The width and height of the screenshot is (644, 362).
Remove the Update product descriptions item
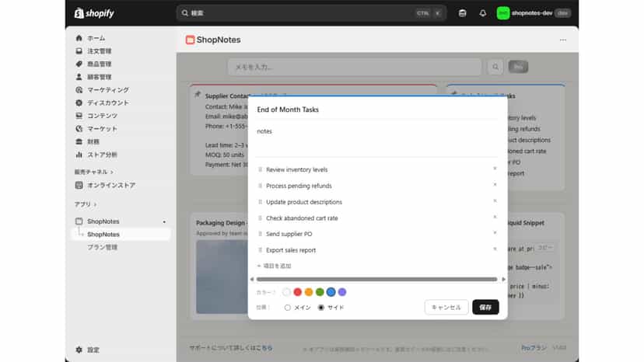[x=495, y=200]
